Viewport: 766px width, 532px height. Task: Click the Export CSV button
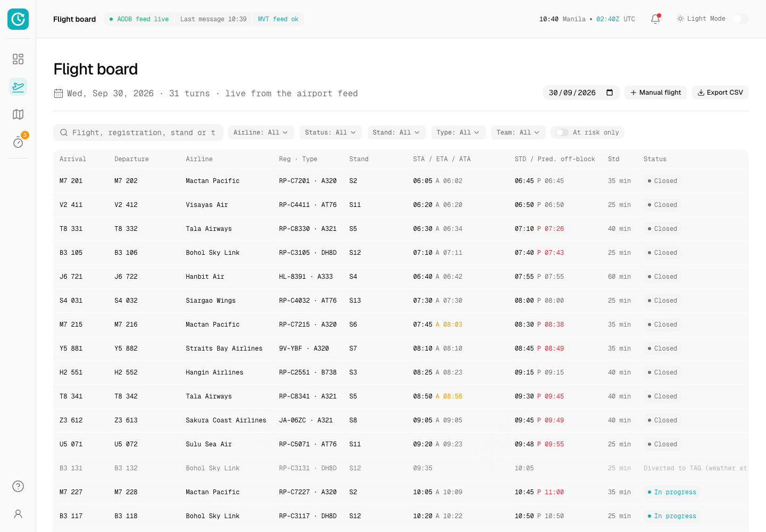point(720,93)
